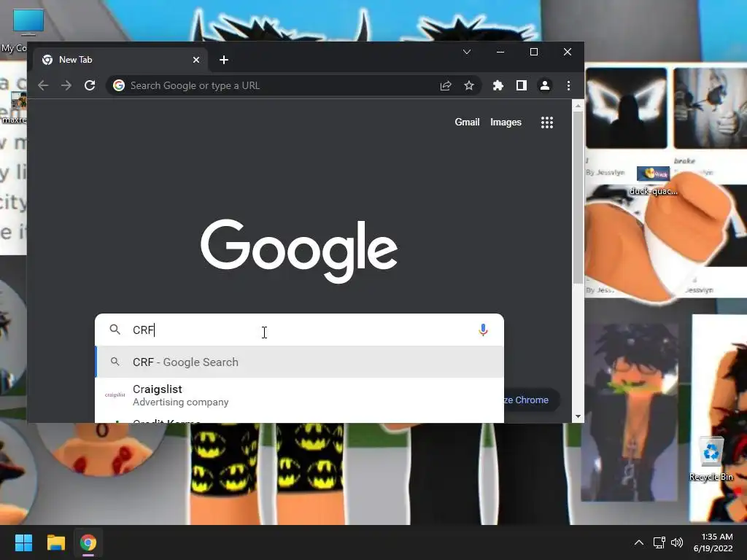Click the scrollbar down arrow
This screenshot has height=560, width=747.
tap(578, 416)
